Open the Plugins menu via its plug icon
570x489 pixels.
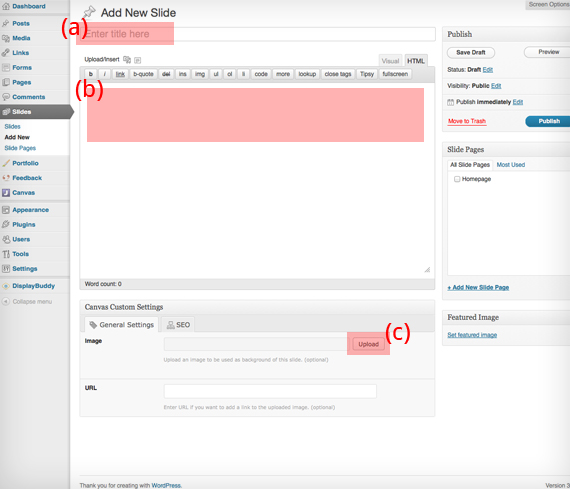6,224
